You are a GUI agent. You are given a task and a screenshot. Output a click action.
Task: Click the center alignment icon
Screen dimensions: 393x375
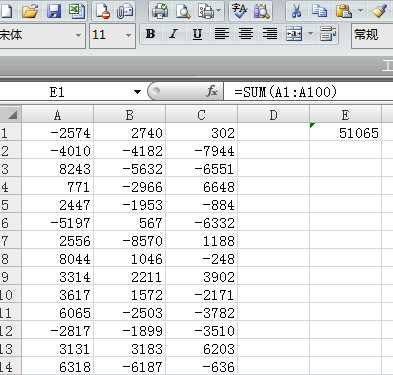coord(246,34)
